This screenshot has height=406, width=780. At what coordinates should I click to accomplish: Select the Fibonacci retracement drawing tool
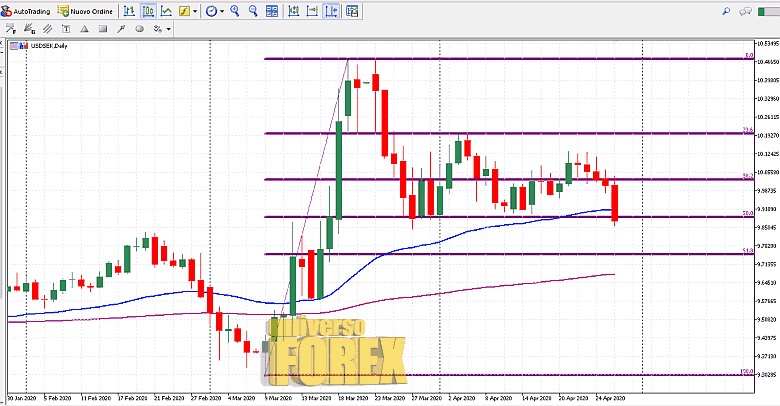tap(10, 29)
